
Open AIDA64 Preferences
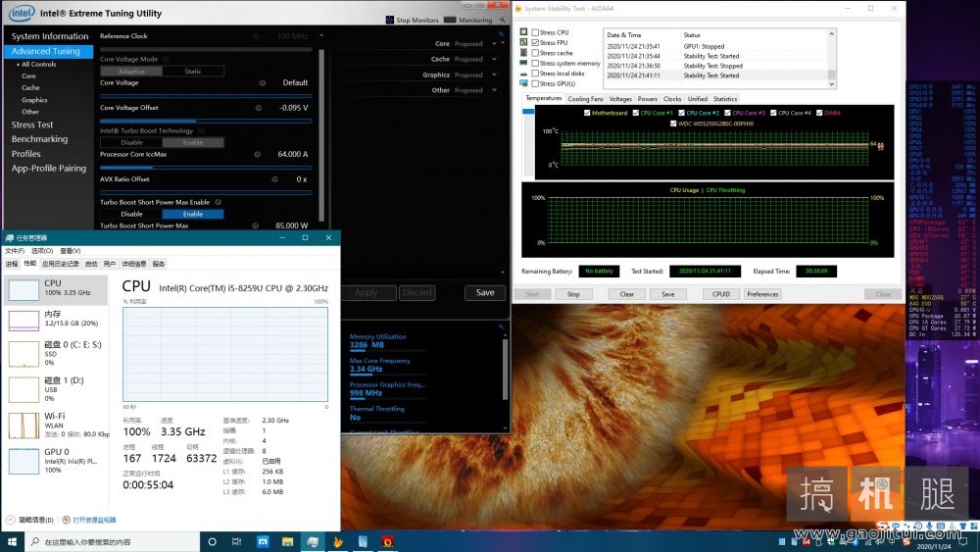click(762, 294)
